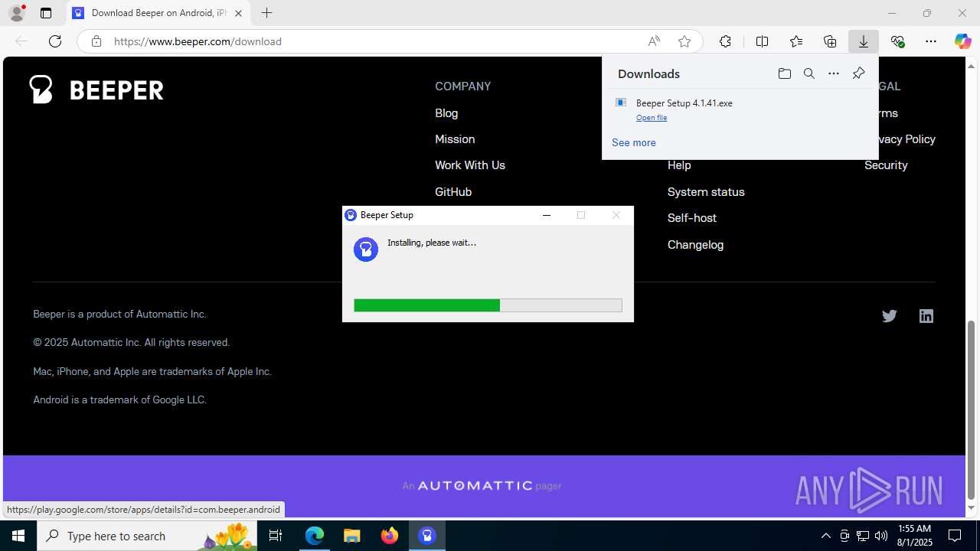This screenshot has width=980, height=551.
Task: Click See more in Downloads panel
Action: point(634,142)
